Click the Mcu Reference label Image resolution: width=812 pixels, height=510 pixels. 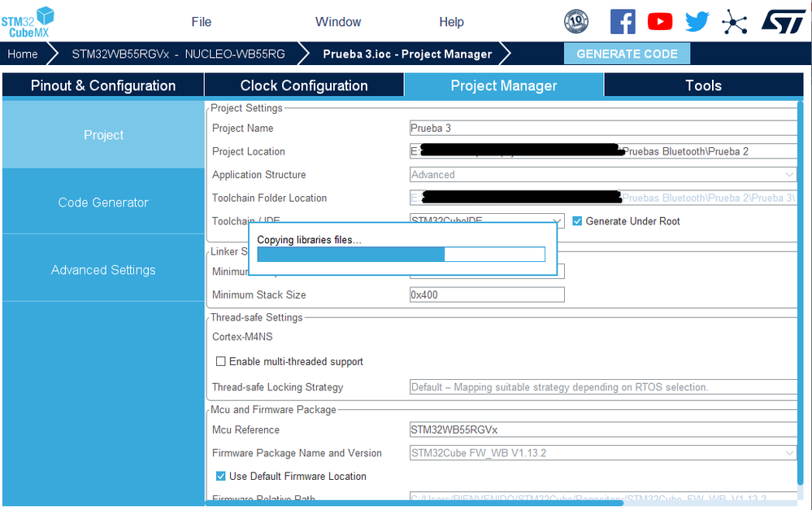(x=246, y=429)
